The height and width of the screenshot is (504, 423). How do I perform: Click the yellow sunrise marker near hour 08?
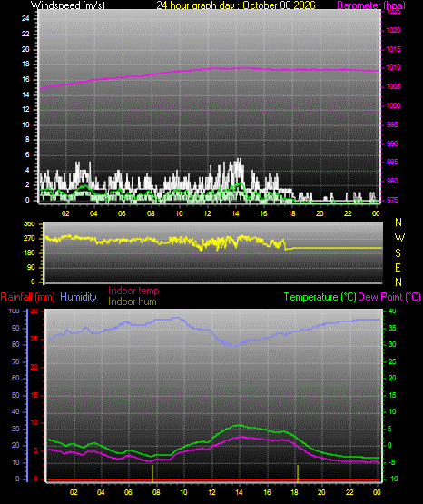(152, 473)
